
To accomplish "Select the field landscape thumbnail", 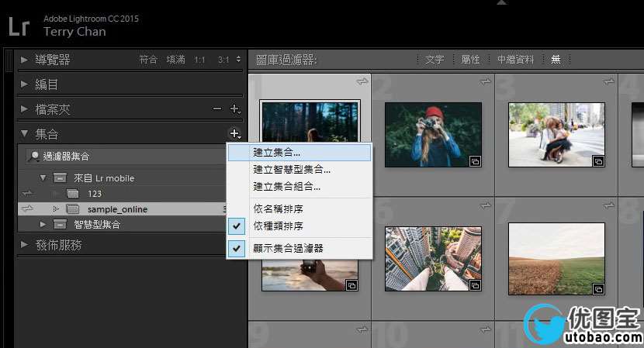I will (x=556, y=259).
